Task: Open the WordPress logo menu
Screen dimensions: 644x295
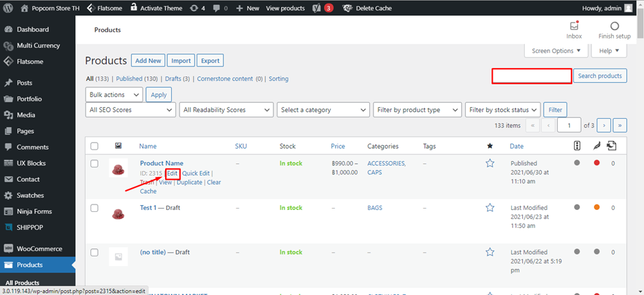Action: pyautogui.click(x=8, y=8)
